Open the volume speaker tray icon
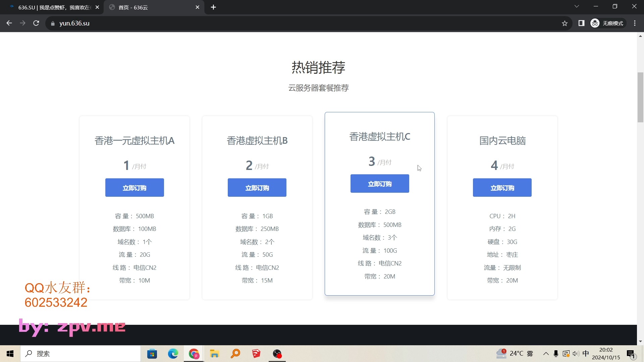Viewport: 644px width, 362px height. click(x=576, y=354)
